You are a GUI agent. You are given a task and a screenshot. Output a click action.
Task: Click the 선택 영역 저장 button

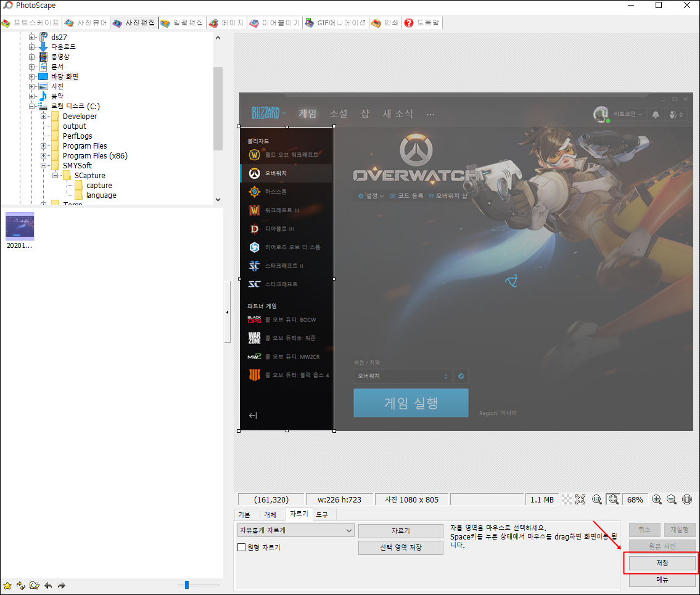pos(401,548)
